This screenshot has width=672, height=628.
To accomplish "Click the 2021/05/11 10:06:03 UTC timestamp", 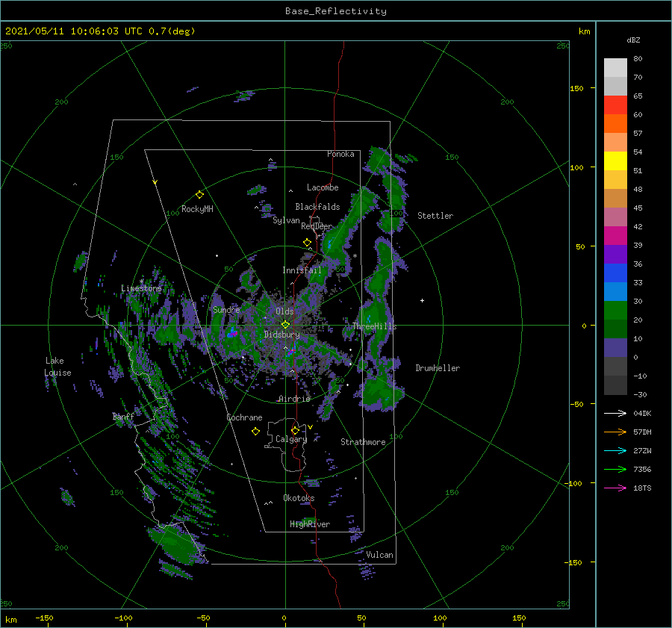I will (x=100, y=31).
